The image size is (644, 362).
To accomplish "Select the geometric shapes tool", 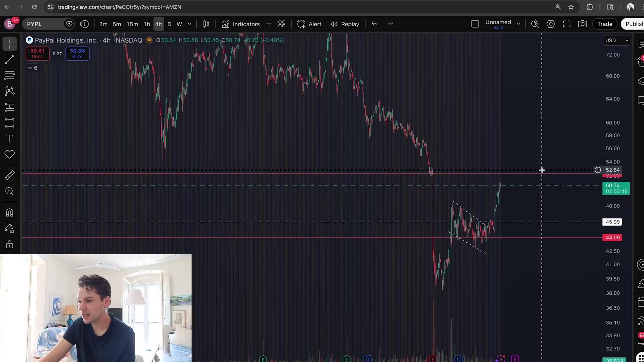I will [10, 123].
